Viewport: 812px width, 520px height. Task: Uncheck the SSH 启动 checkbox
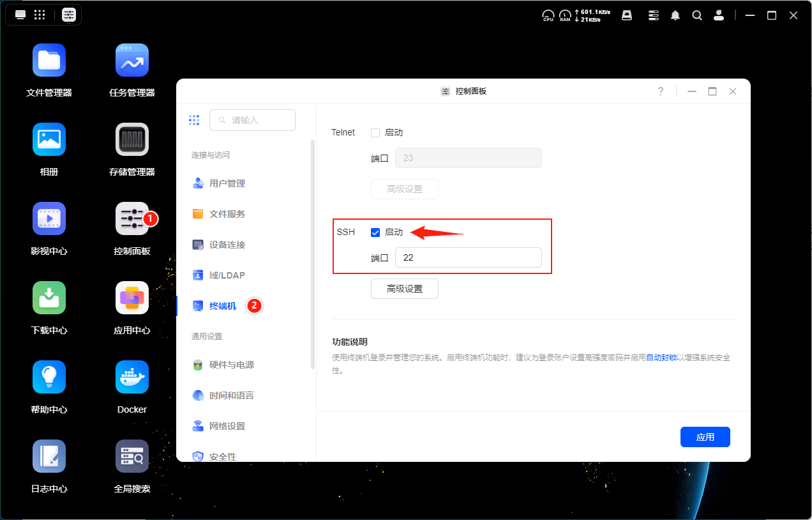click(375, 232)
